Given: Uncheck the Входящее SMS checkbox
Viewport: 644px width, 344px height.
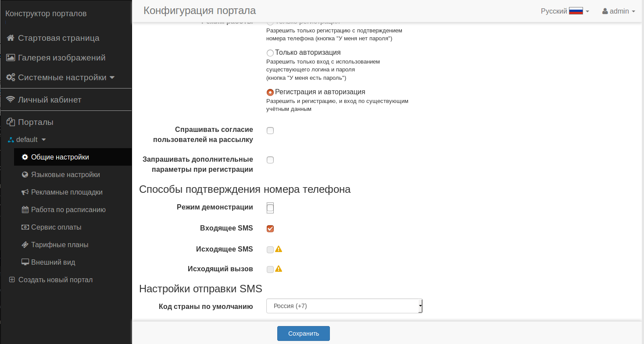Looking at the screenshot, I should pyautogui.click(x=270, y=229).
